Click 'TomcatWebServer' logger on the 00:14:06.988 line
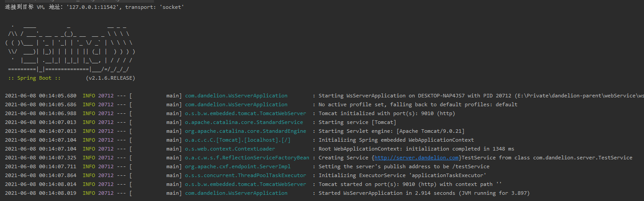644x201 pixels. (245, 113)
